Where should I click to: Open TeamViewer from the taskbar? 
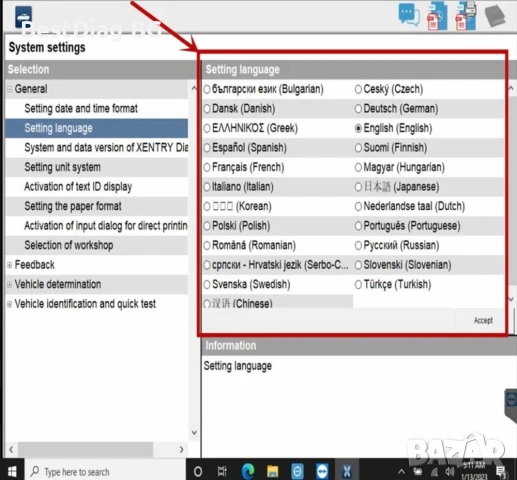click(322, 471)
